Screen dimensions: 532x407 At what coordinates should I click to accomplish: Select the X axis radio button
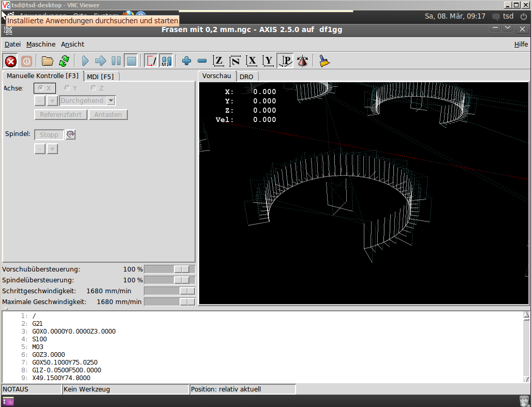pyautogui.click(x=45, y=88)
